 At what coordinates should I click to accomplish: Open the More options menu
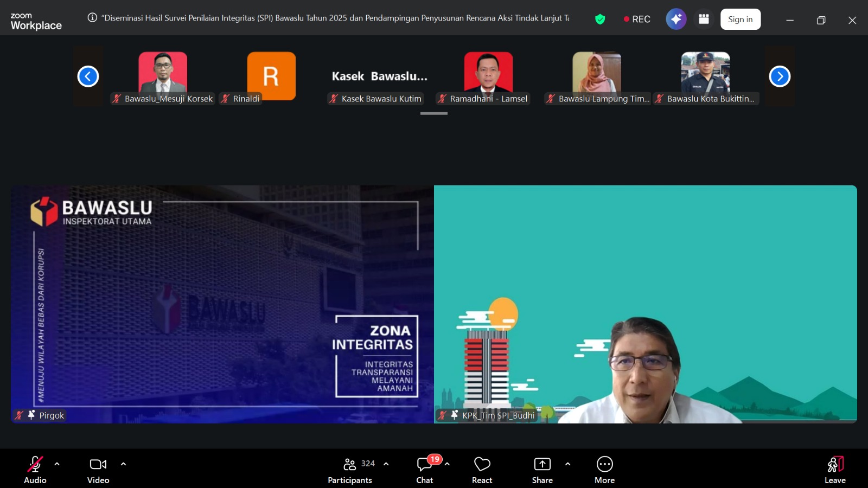[605, 470]
